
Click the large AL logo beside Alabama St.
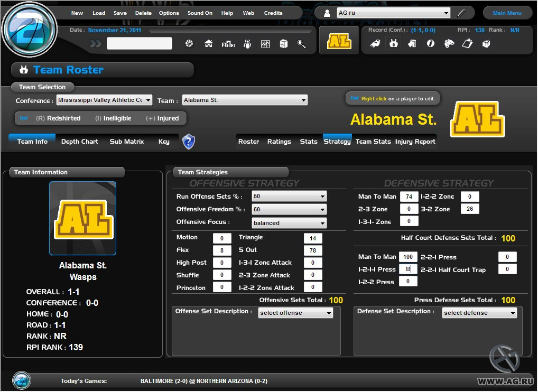point(477,119)
